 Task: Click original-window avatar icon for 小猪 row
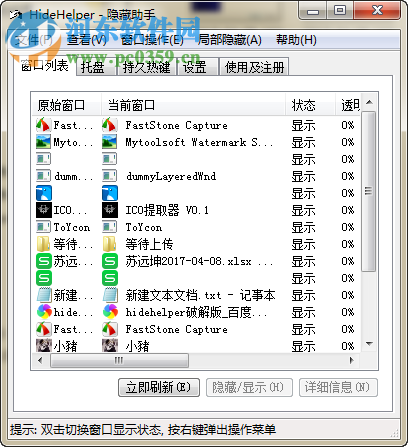(44, 346)
